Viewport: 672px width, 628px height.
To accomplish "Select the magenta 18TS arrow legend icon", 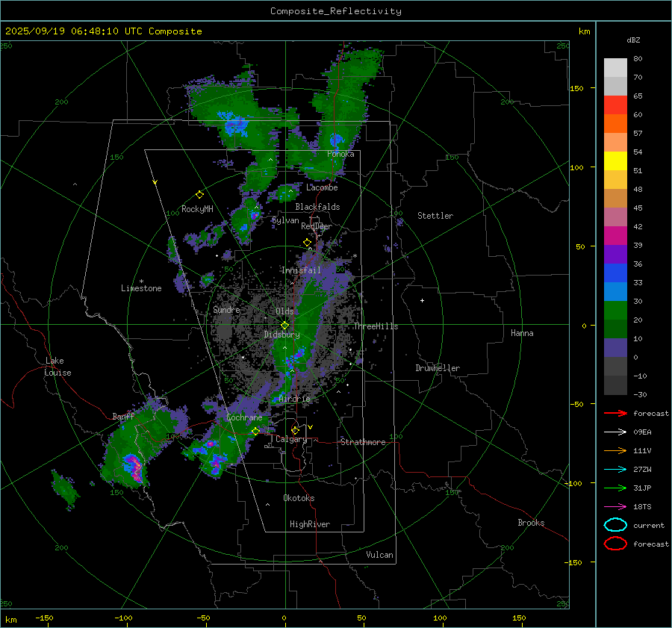I will pyautogui.click(x=615, y=506).
